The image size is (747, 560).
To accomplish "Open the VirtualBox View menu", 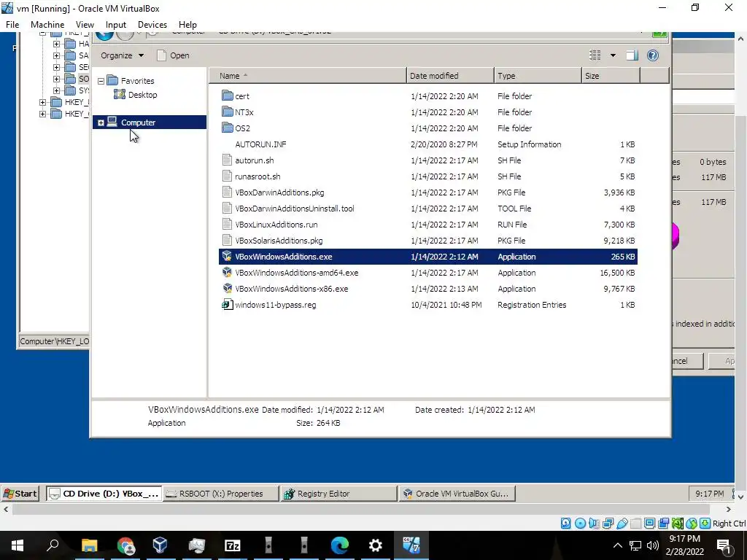I will point(85,25).
